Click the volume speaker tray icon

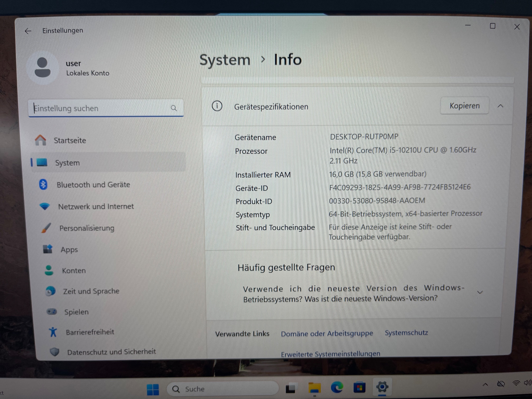528,383
